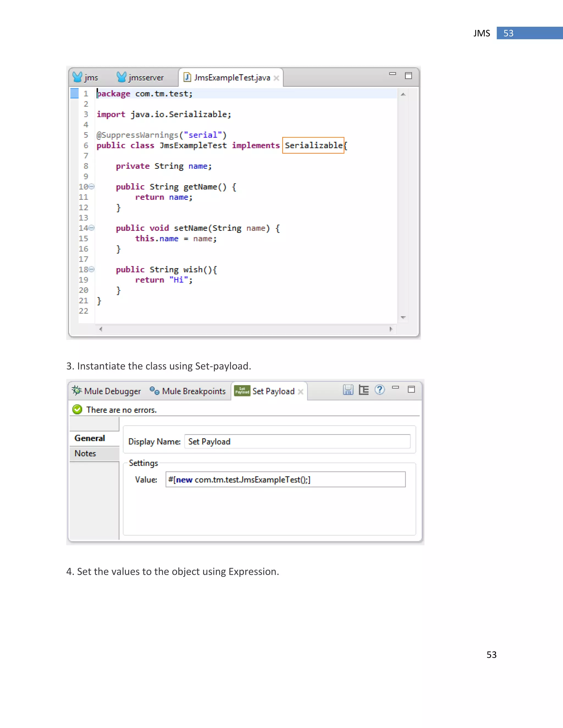Minimize the Set Payload properties pane

click(396, 387)
